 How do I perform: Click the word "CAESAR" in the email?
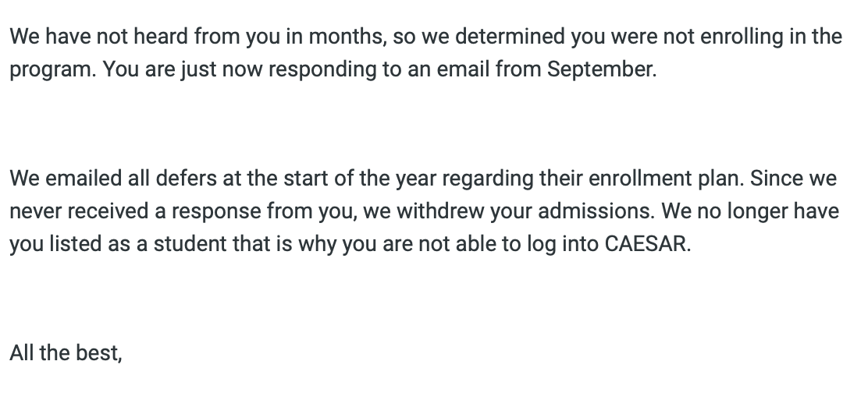tap(646, 244)
